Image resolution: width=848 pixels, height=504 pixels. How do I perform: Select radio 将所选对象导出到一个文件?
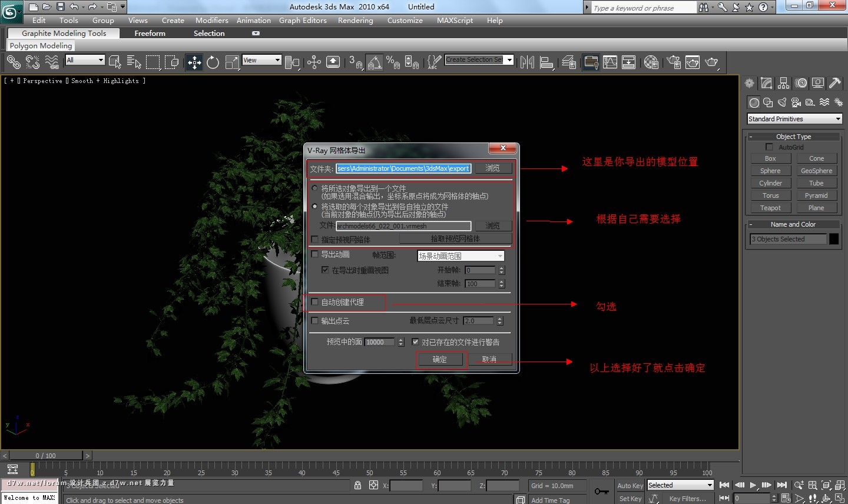click(x=314, y=188)
